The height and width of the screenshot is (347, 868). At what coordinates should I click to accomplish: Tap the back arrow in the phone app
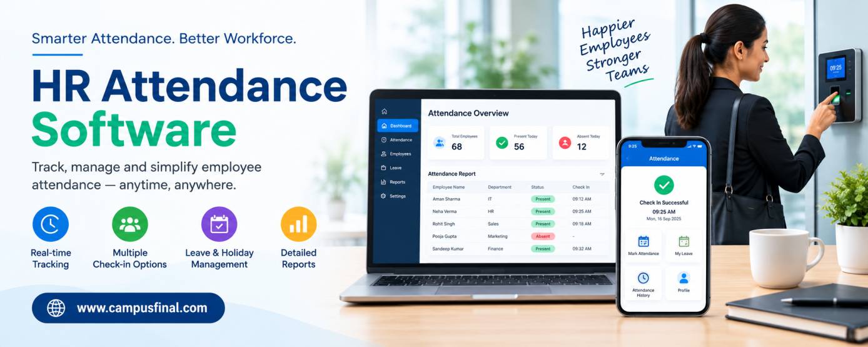click(627, 159)
